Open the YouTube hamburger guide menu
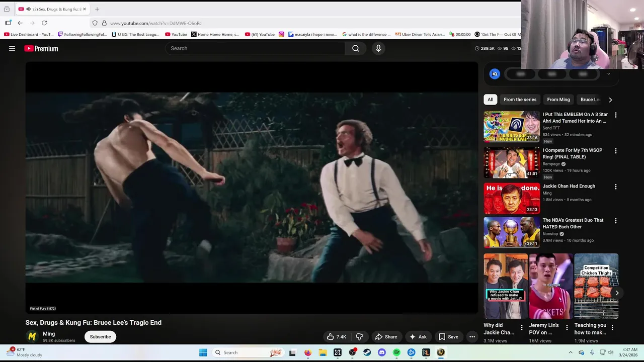Viewport: 644px width, 362px height. (x=12, y=48)
